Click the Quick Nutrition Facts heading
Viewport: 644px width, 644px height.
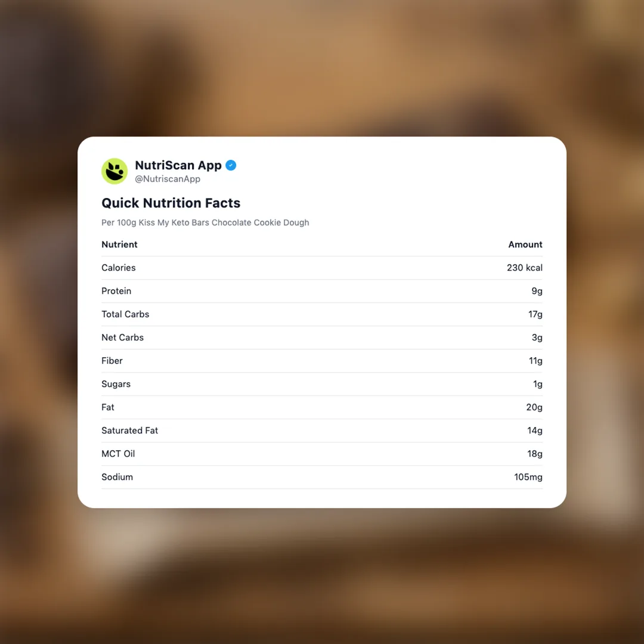click(x=171, y=203)
